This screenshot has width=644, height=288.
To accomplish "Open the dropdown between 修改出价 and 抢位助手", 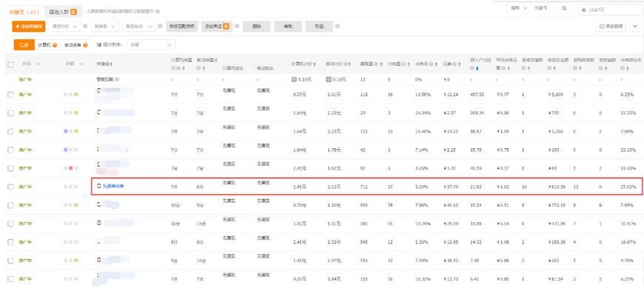I will 105,27.
